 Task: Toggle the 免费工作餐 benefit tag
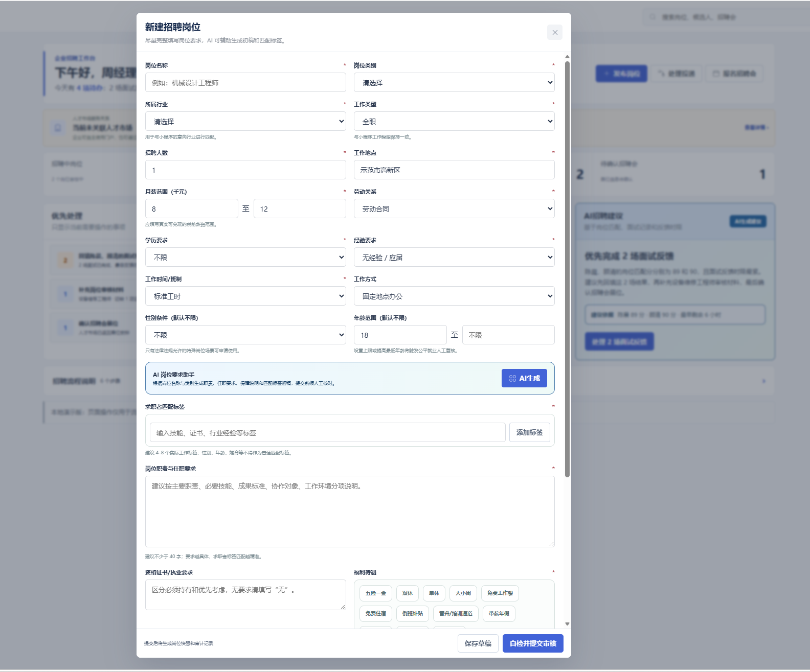point(500,593)
